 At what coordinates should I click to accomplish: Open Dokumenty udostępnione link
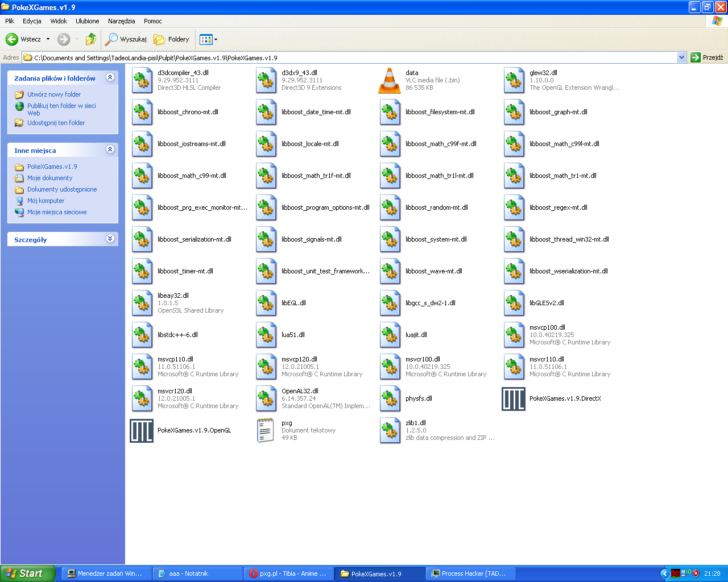click(62, 189)
